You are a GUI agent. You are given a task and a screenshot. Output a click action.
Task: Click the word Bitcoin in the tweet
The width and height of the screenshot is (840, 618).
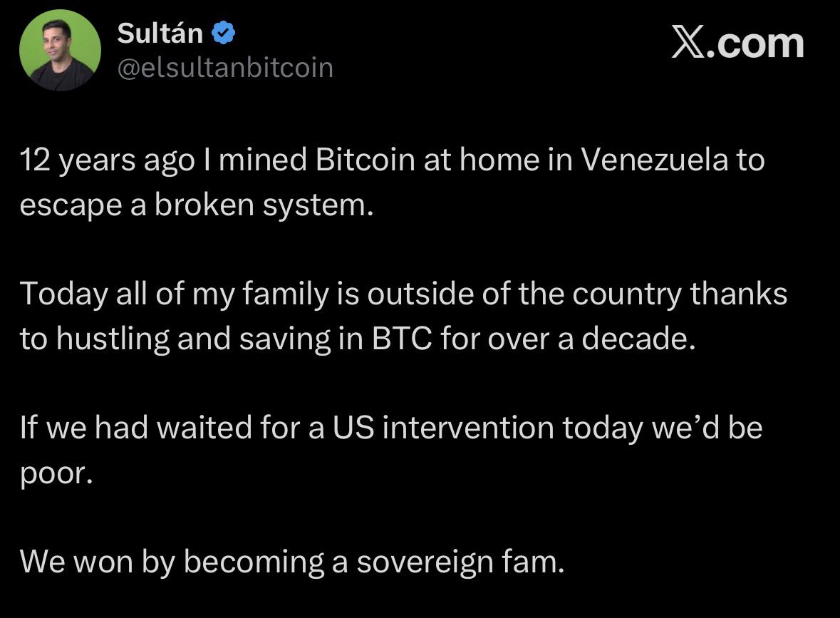tap(365, 160)
